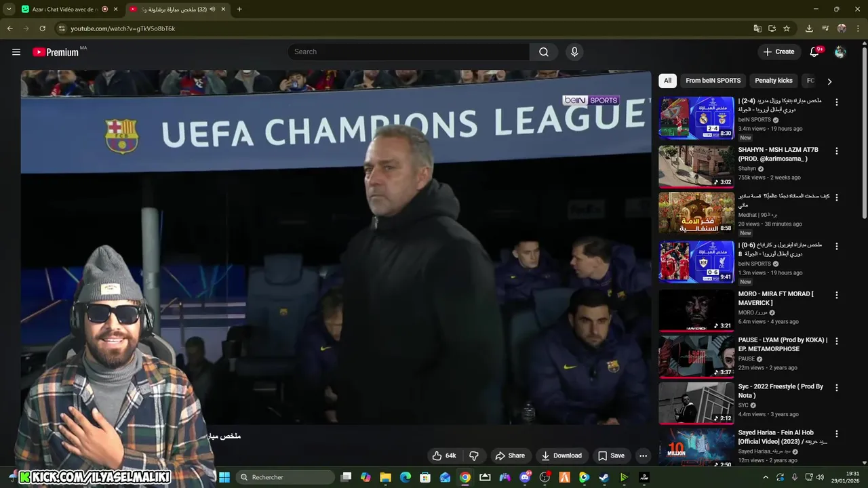Open the SHAHYN - MSH LAZM AT7B thumbnail
This screenshot has width=868, height=488.
coord(696,166)
